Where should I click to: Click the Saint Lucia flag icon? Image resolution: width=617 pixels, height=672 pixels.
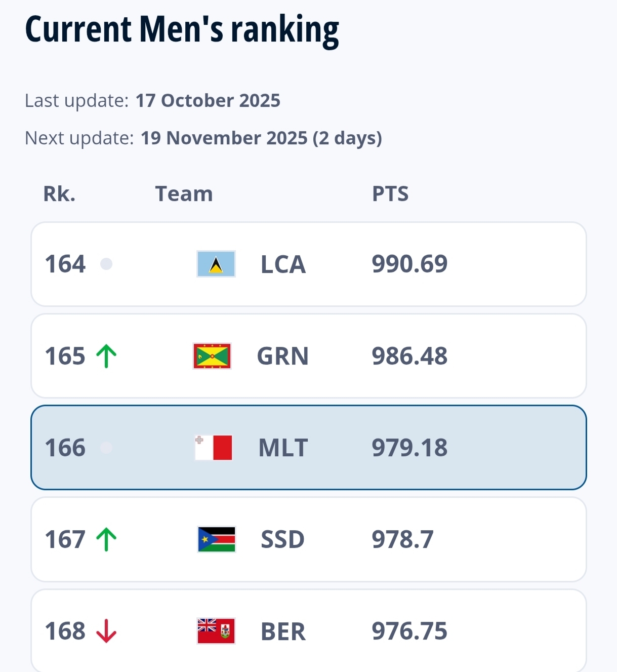pyautogui.click(x=216, y=264)
